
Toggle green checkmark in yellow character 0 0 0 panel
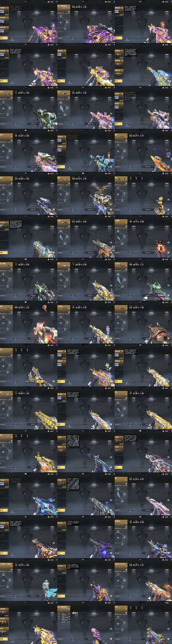(x=126, y=206)
